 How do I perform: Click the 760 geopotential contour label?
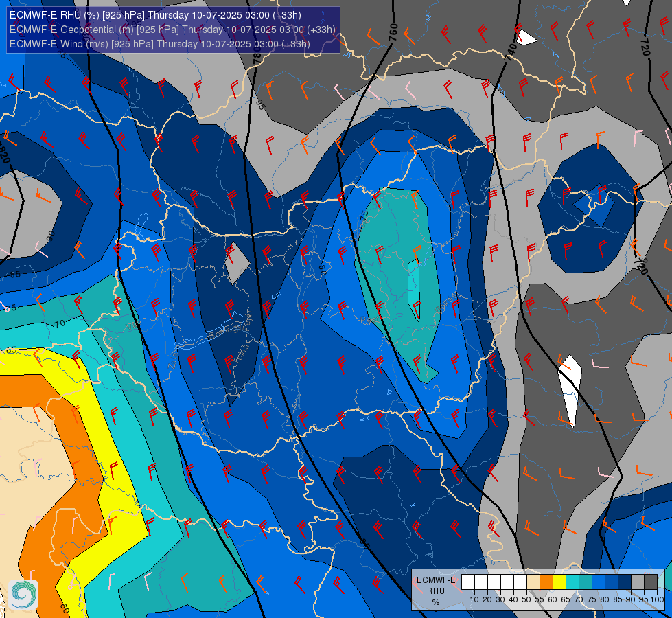tap(393, 32)
